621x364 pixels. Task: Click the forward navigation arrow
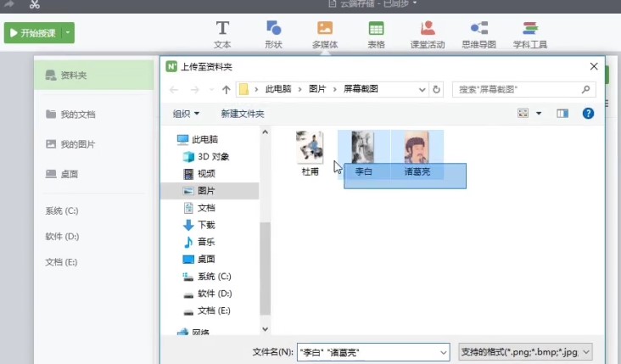pyautogui.click(x=194, y=90)
